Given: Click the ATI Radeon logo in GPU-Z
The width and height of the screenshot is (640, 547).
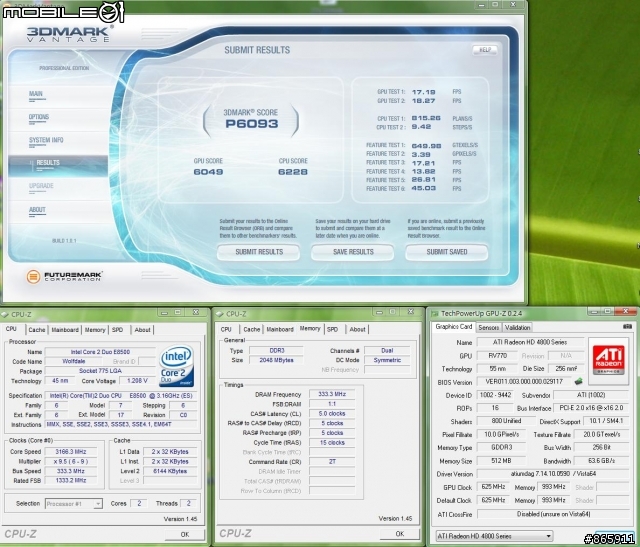Looking at the screenshot, I should tap(609, 360).
